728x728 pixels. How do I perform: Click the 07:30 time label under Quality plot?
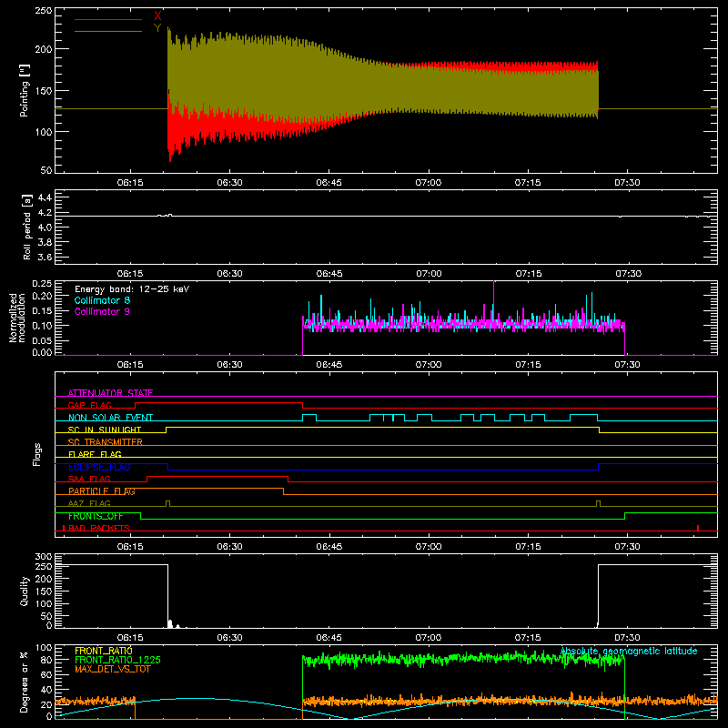point(627,638)
